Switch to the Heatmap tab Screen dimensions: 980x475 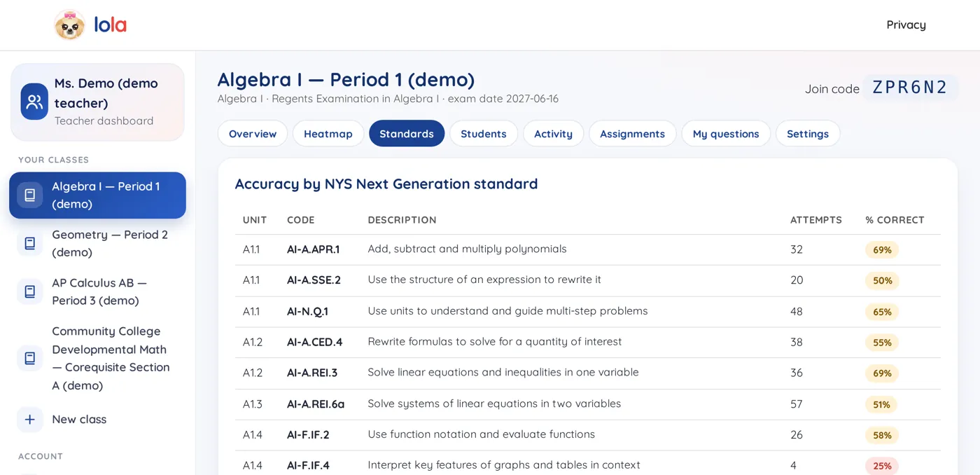[328, 134]
